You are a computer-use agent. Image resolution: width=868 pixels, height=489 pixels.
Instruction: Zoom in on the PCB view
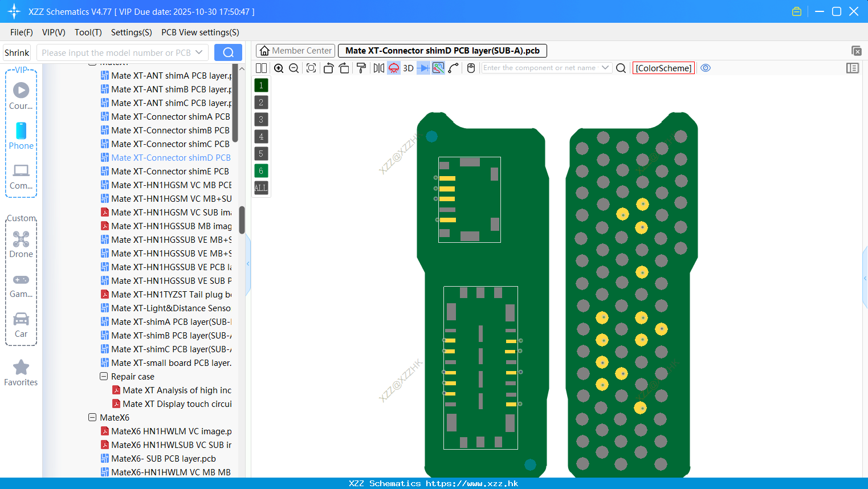(279, 68)
